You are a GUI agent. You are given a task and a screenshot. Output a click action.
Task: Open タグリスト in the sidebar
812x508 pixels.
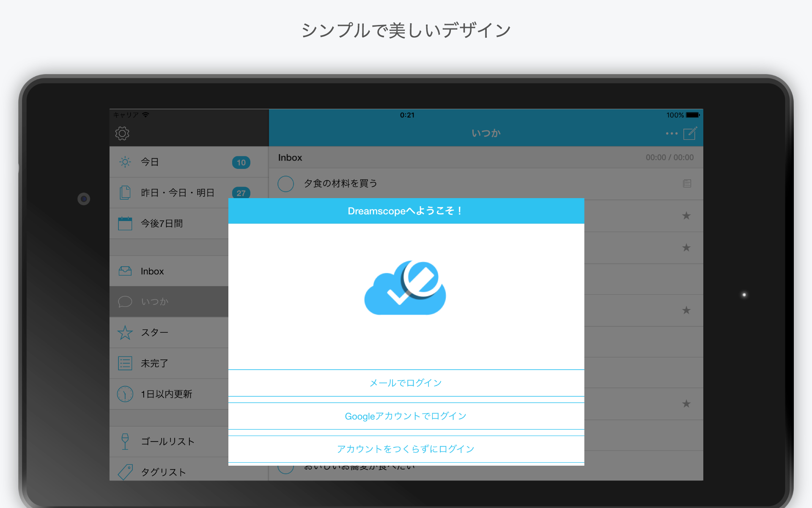point(169,469)
